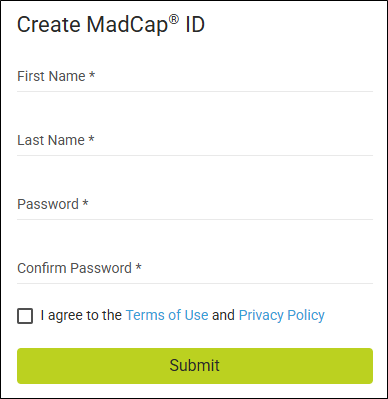Click the 'I agree to the' label text
This screenshot has width=388, height=399.
tap(81, 315)
